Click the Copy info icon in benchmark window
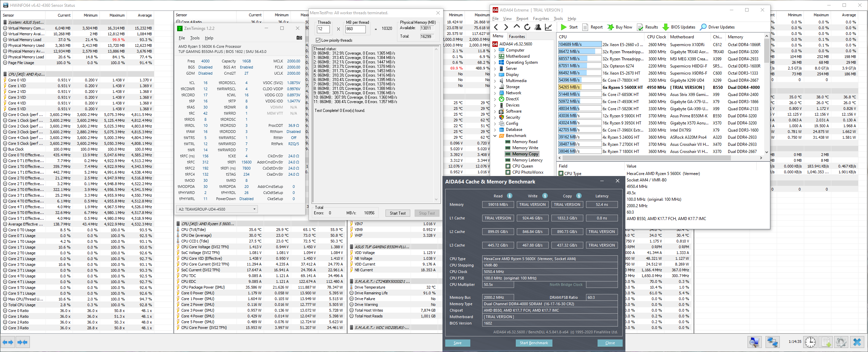 tap(579, 196)
